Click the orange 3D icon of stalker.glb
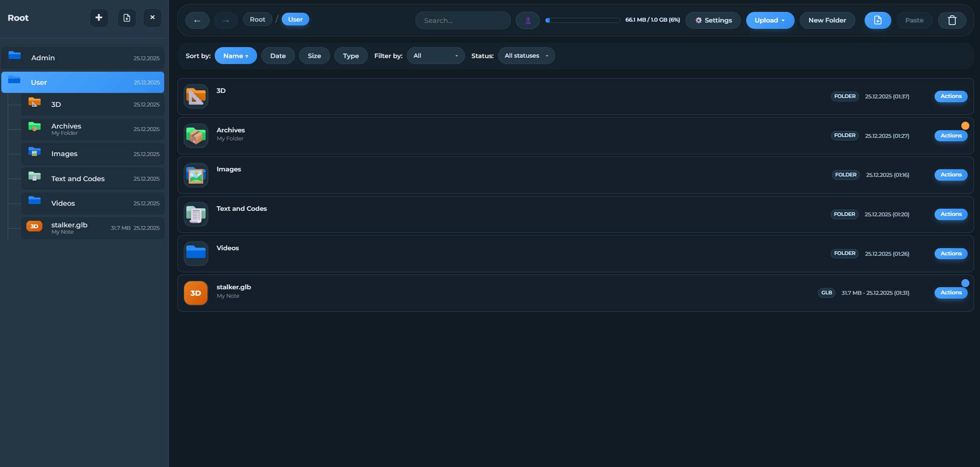 (196, 293)
